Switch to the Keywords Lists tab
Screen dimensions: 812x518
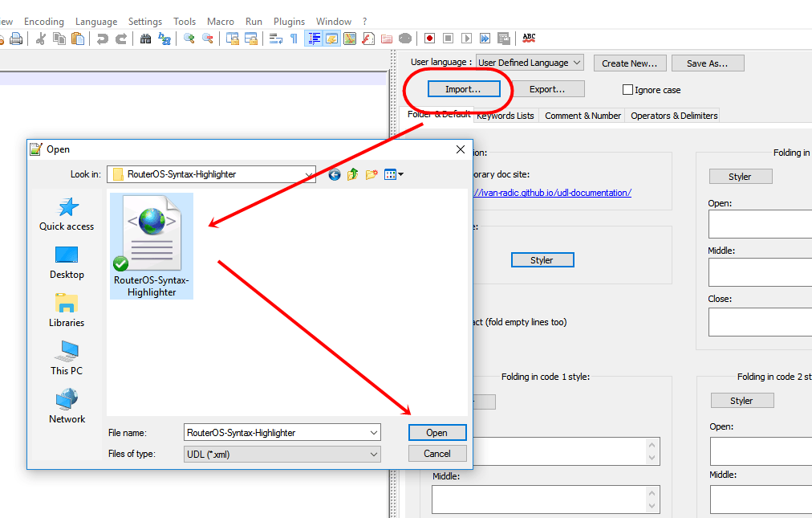pos(505,116)
